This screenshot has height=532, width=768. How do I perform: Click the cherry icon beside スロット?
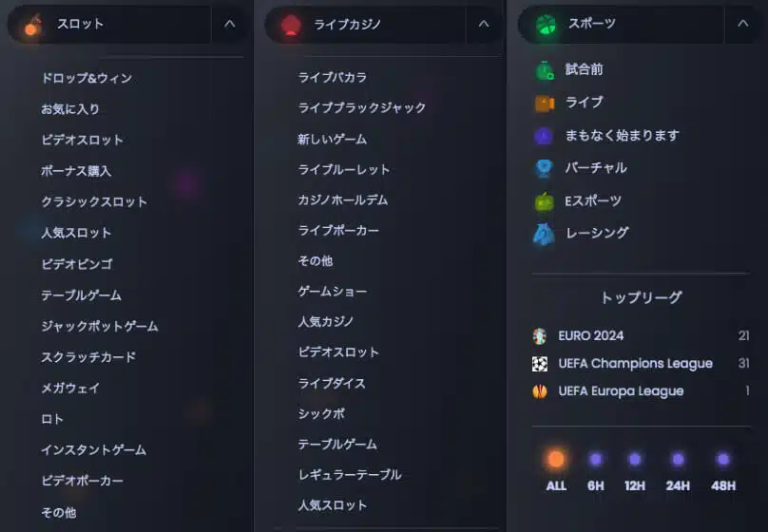tap(31, 26)
